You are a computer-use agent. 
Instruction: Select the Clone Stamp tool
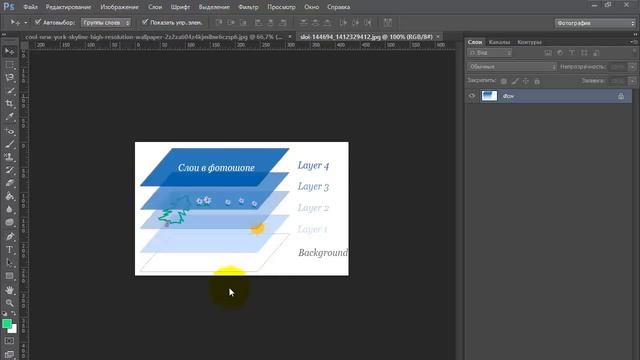tap(9, 157)
